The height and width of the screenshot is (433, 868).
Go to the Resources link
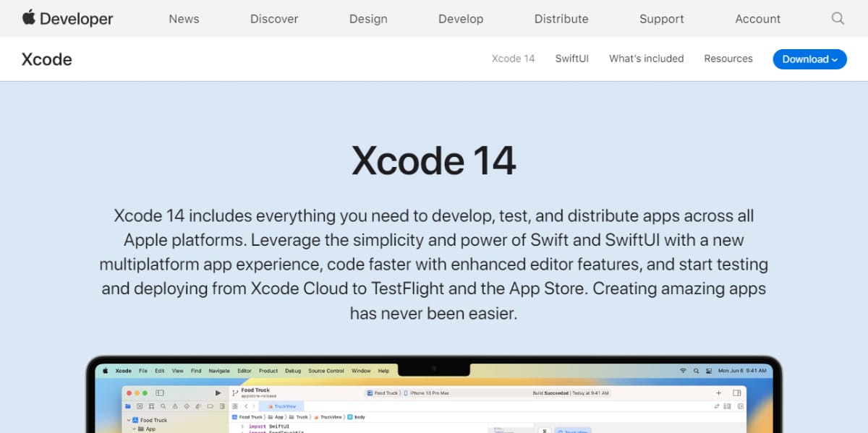point(728,59)
